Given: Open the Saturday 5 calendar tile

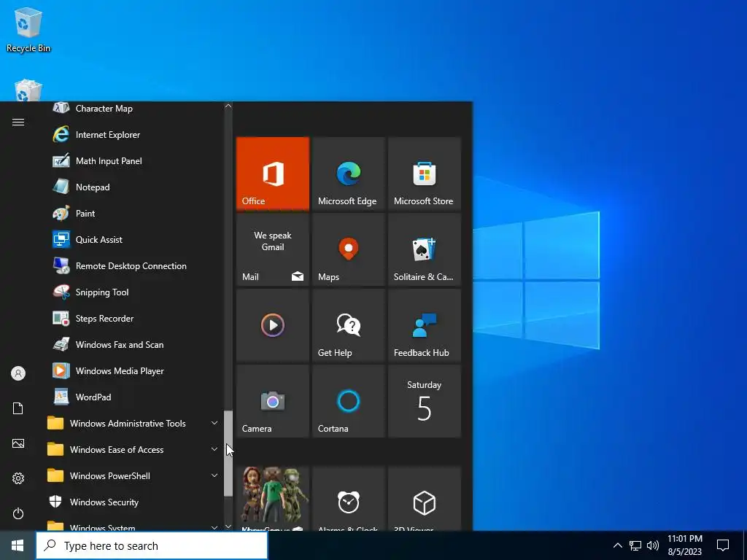Looking at the screenshot, I should click(x=424, y=400).
